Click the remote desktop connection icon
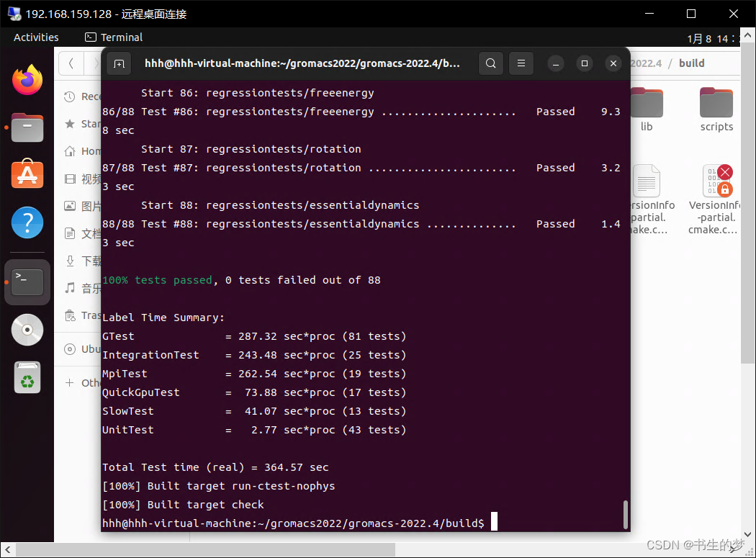756x558 pixels. [14, 14]
